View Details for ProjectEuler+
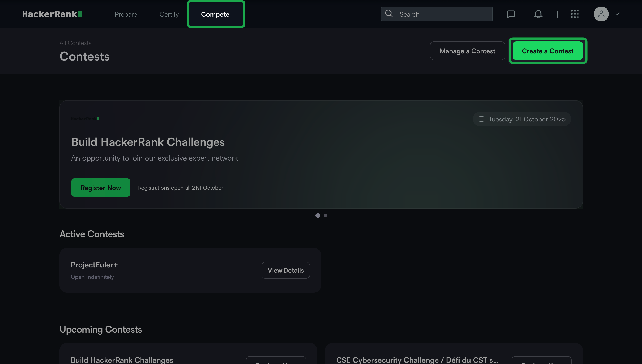 click(x=286, y=270)
